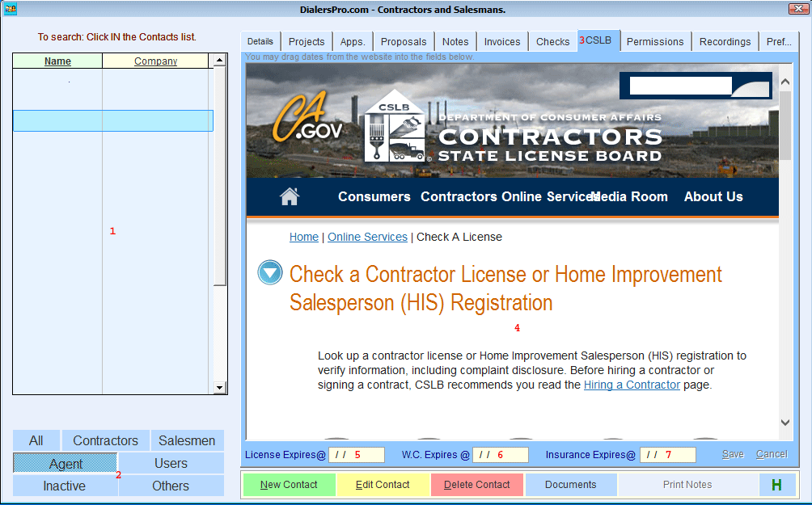Screen dimensions: 812x505
Task: Click the CA.GOV logo
Action: pyautogui.click(x=307, y=117)
